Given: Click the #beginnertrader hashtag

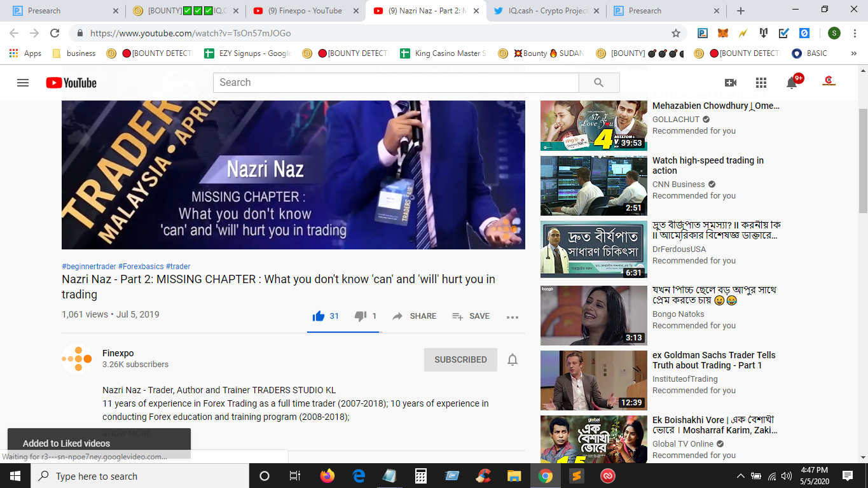Looking at the screenshot, I should (89, 267).
